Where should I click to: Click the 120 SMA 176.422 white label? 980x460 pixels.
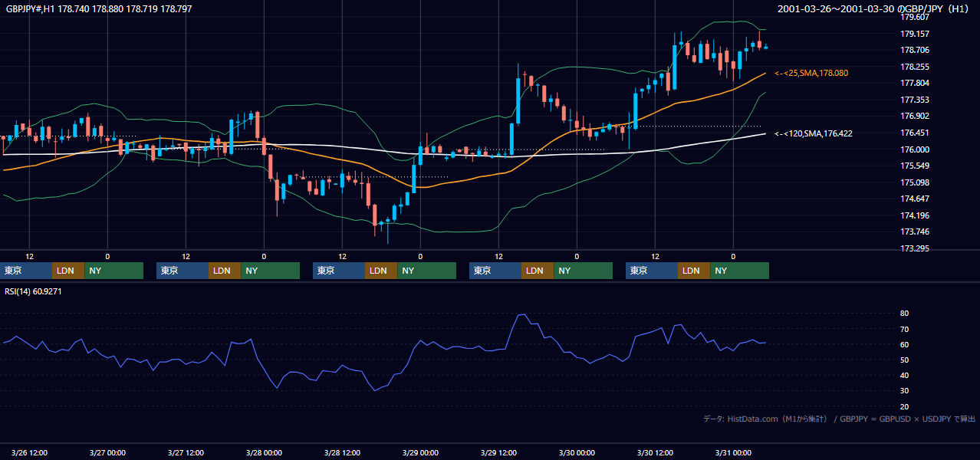pyautogui.click(x=814, y=133)
